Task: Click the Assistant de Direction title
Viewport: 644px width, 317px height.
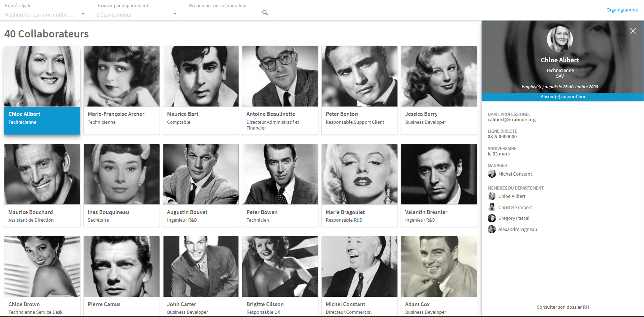Action: (31, 220)
